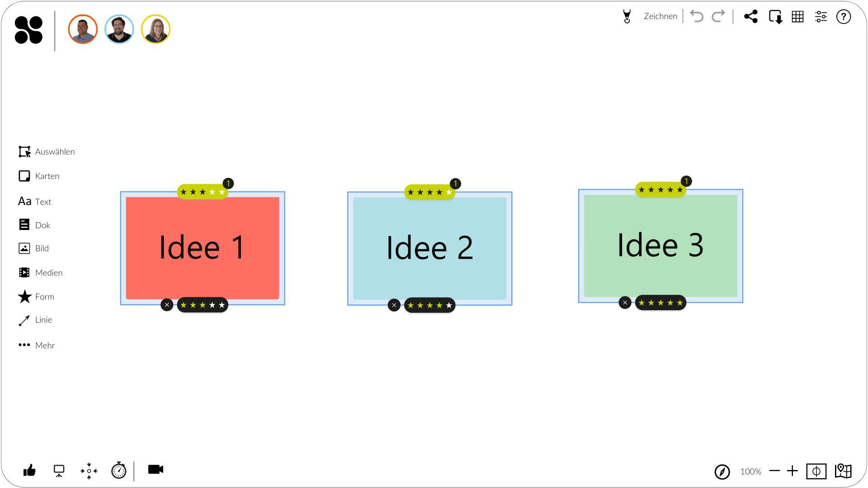Clear my rating on Idee 1
Viewport: 868px width, 488px height.
click(167, 305)
